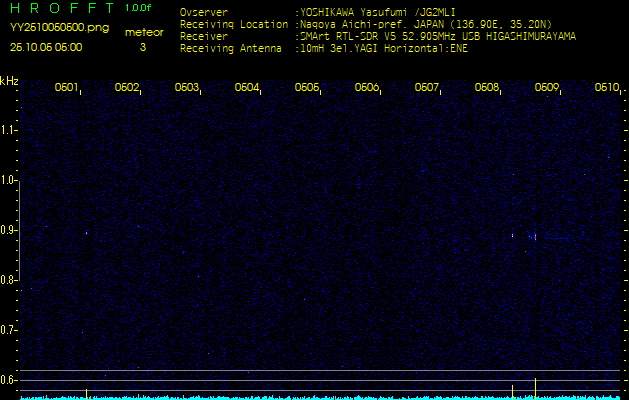This screenshot has height=400, width=629.
Task: Click the 1.0 kHz frequency label
Action: coord(8,180)
